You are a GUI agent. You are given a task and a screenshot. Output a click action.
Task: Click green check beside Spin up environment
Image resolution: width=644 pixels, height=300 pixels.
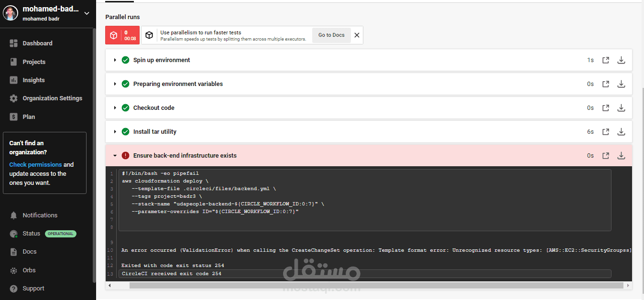[x=125, y=60]
